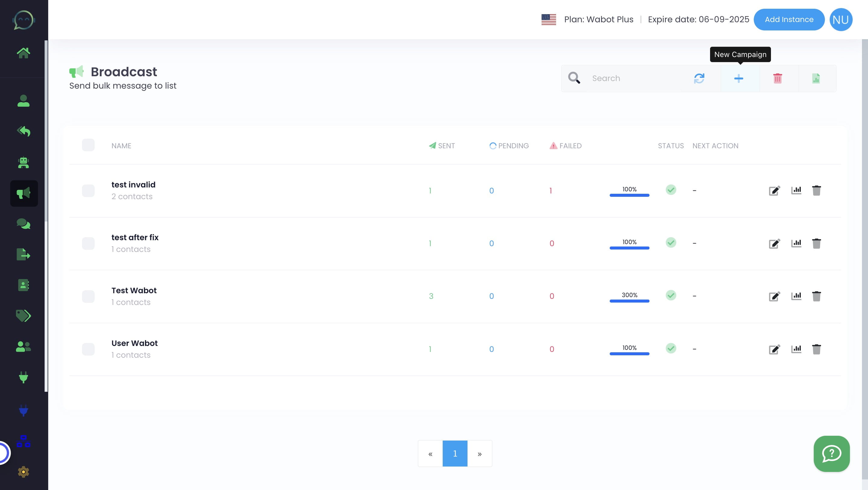Open the blue network nodes sidebar icon

click(23, 441)
